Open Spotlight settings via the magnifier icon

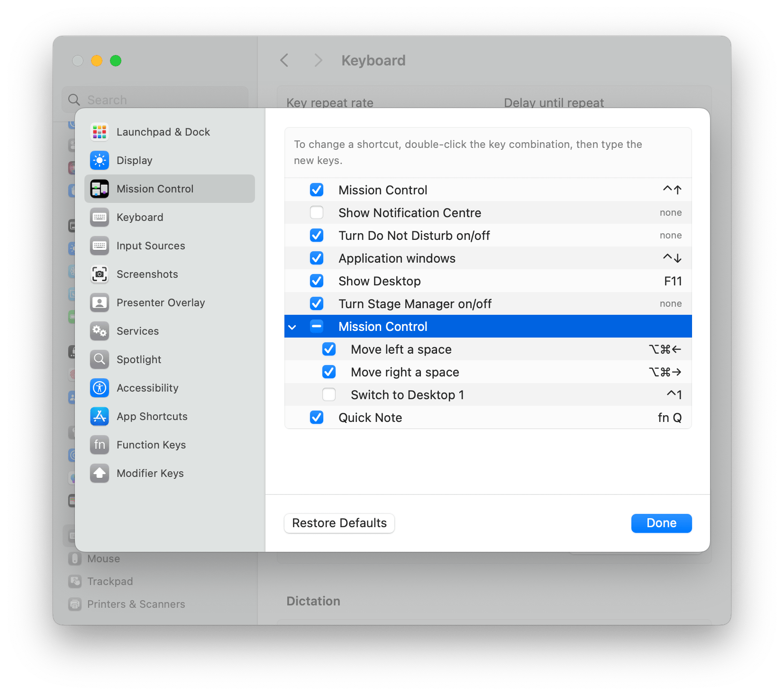pyautogui.click(x=100, y=359)
